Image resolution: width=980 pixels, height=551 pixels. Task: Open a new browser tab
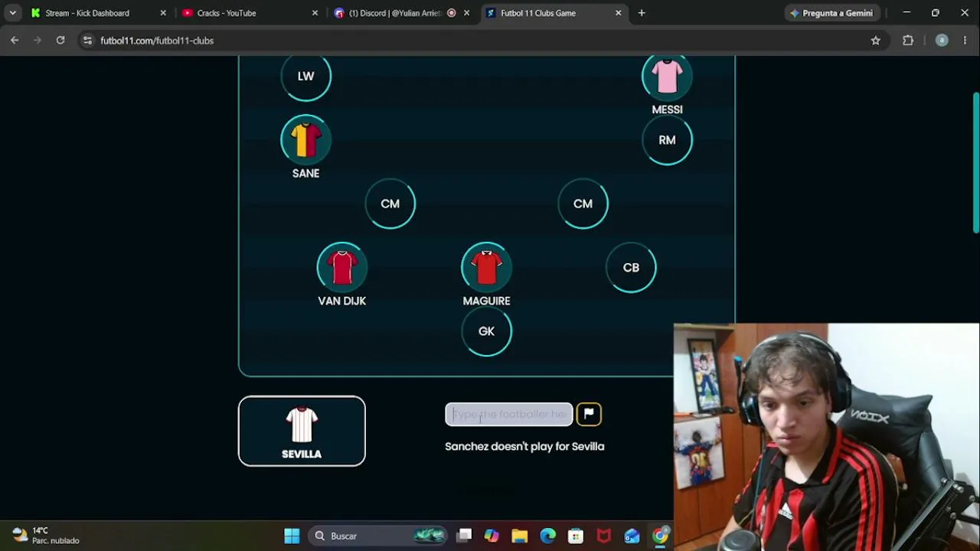click(642, 13)
